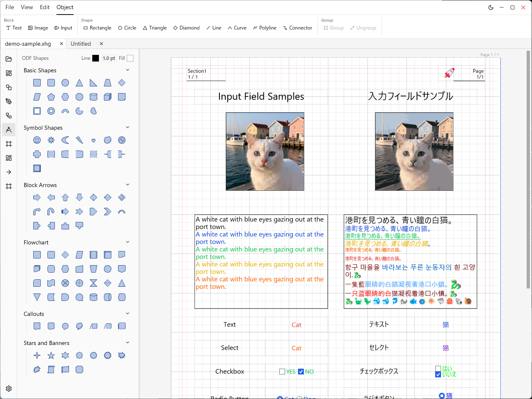Collapse the Block Arrows section
The height and width of the screenshot is (399, 532).
tap(128, 185)
